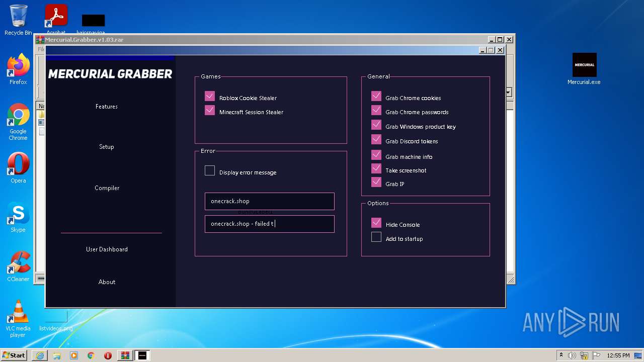The width and height of the screenshot is (644, 362).
Task: Open Windows Explorer folder taskbar icon
Action: click(x=57, y=355)
